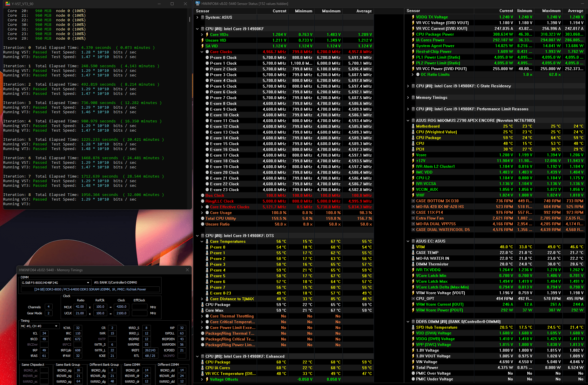Collapse the ASUS ROG MAXIMUS Z790 APEX ENCORE group

coord(408,120)
